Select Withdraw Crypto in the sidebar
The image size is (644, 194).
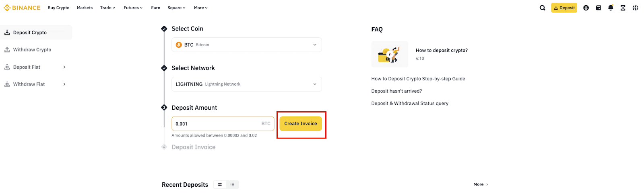(32, 50)
